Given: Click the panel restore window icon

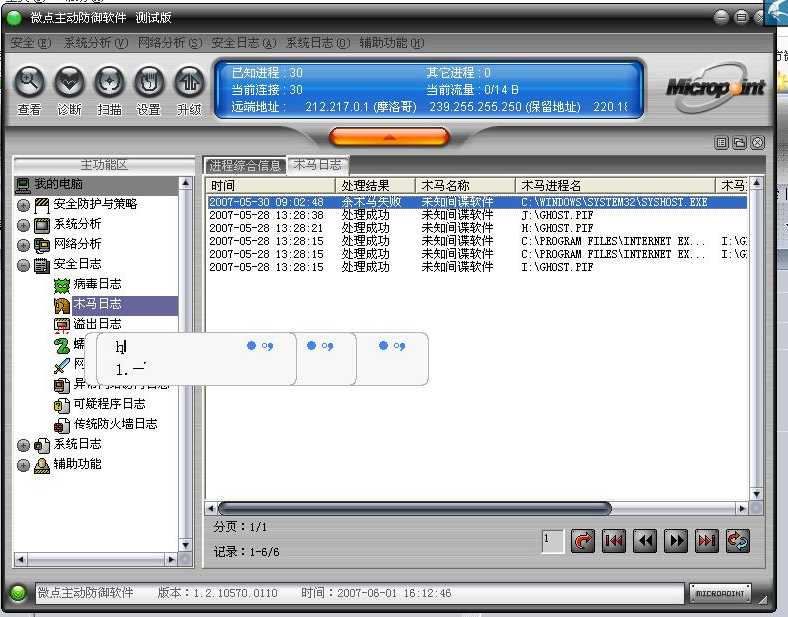Looking at the screenshot, I should [x=739, y=143].
